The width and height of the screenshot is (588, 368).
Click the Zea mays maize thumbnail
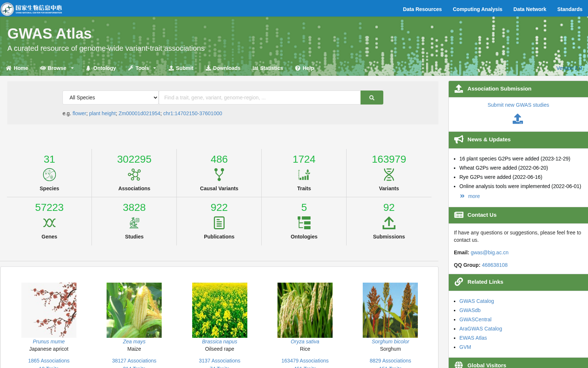134,310
